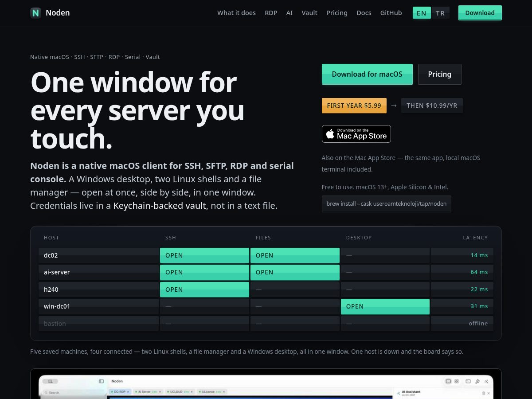
Task: Open Pricing in the top navigation
Action: 337,13
